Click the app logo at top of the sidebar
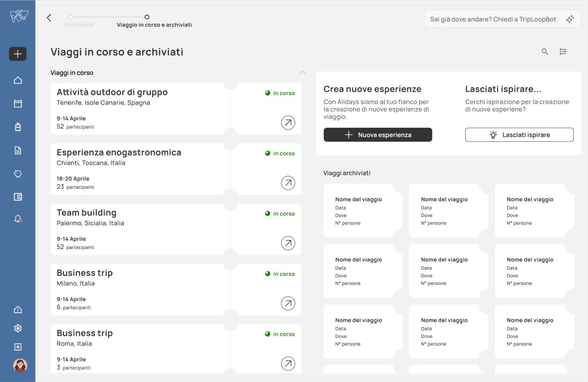Screen dimensions: 588x382 [x=19, y=16]
